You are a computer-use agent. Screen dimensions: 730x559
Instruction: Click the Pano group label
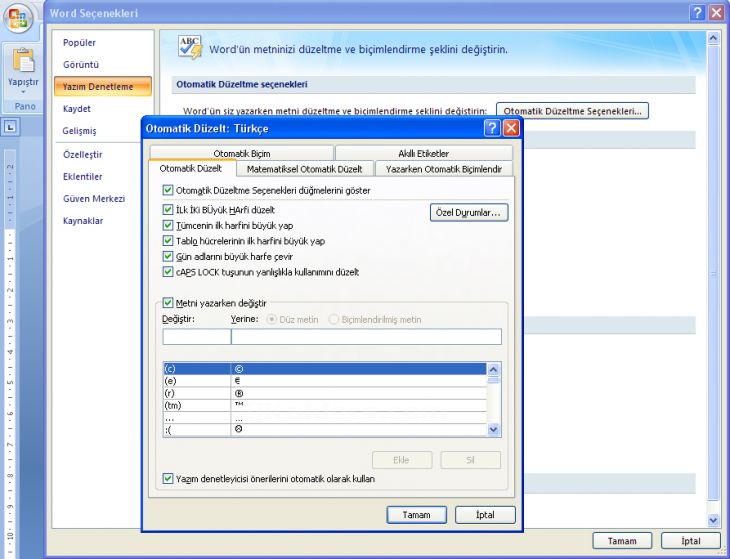pyautogui.click(x=25, y=106)
